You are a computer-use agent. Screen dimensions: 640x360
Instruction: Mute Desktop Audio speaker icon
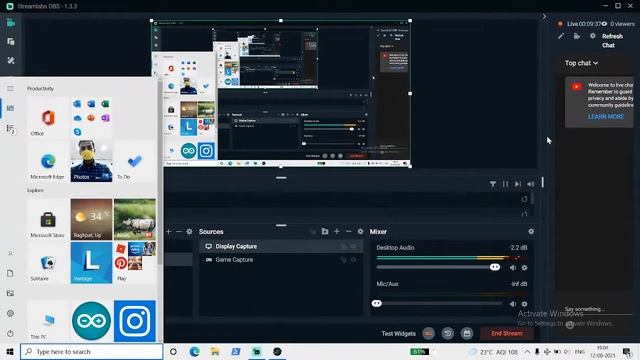(x=513, y=268)
